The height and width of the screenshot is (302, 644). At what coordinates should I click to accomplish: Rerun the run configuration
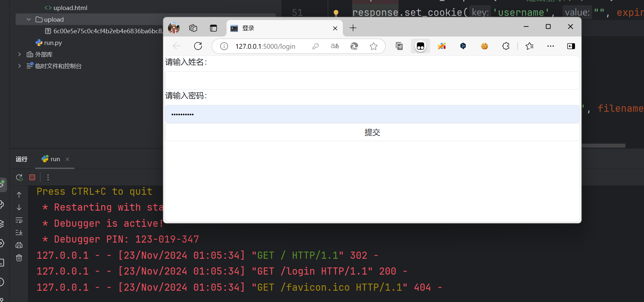[19, 177]
